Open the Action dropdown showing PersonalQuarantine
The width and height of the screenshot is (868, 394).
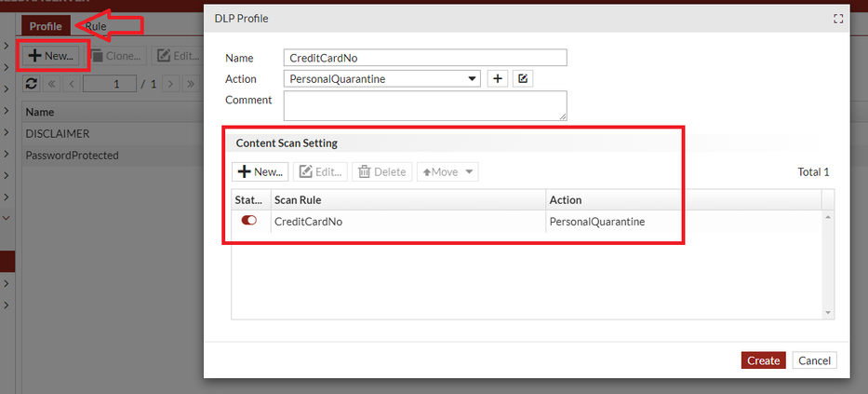coord(474,79)
